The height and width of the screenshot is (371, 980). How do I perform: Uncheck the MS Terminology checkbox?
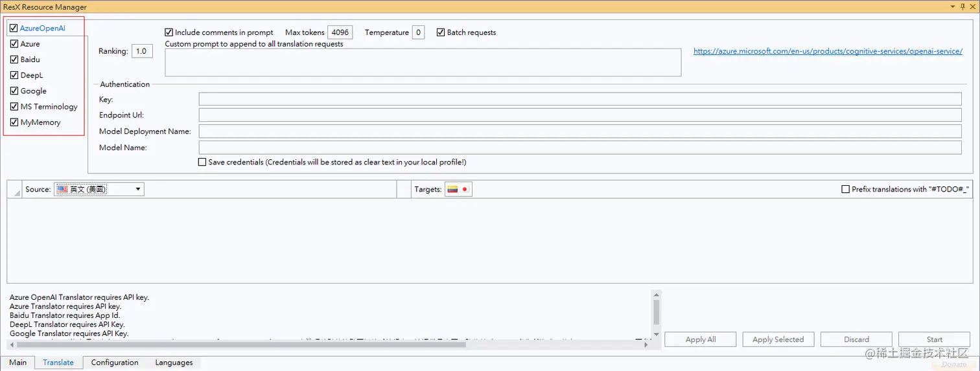(x=14, y=106)
